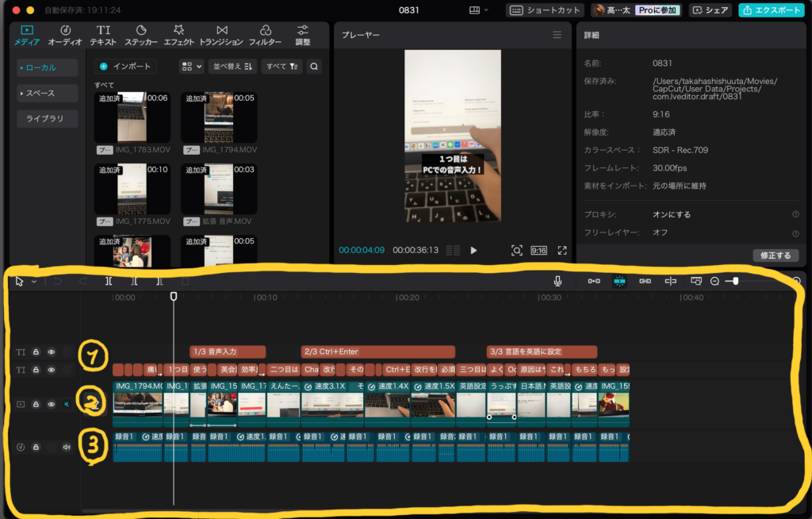Expand the selection cursor tool dropdown arrow
The height and width of the screenshot is (519, 812).
click(34, 282)
